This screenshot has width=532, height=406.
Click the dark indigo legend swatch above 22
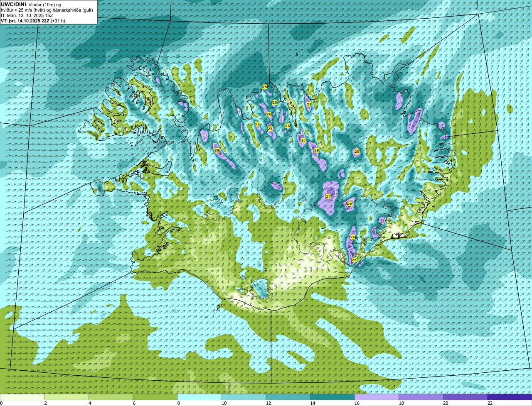[x=510, y=397]
